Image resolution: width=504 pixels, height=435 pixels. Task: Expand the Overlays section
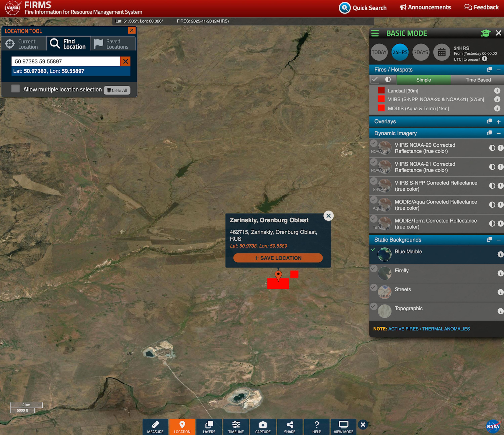point(498,122)
